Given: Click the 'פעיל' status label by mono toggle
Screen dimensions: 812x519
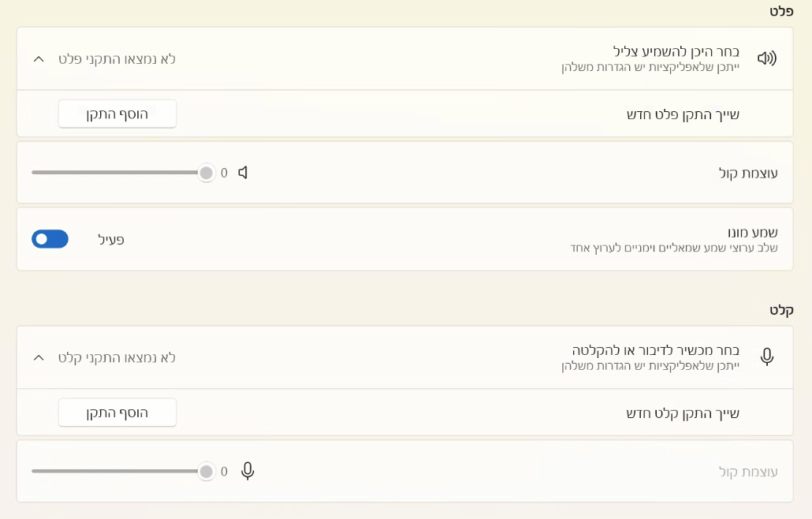Looking at the screenshot, I should click(x=111, y=239).
